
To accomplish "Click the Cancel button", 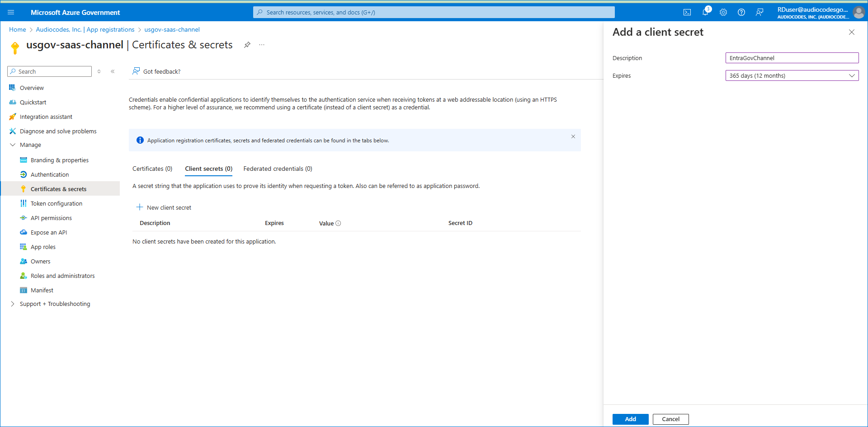I will [x=670, y=419].
